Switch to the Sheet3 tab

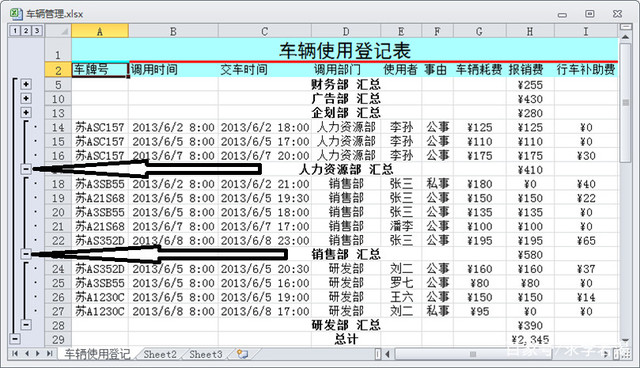(x=206, y=354)
